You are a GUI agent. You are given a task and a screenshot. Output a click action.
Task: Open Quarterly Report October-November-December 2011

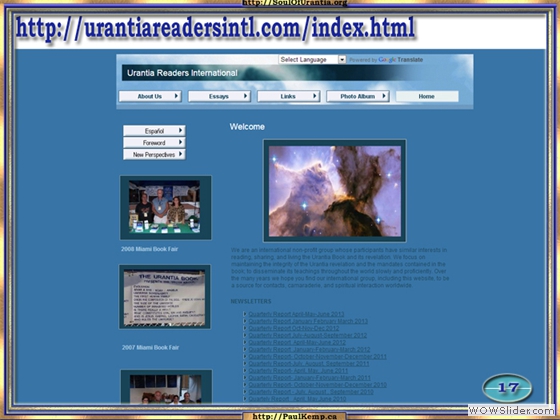tap(318, 356)
